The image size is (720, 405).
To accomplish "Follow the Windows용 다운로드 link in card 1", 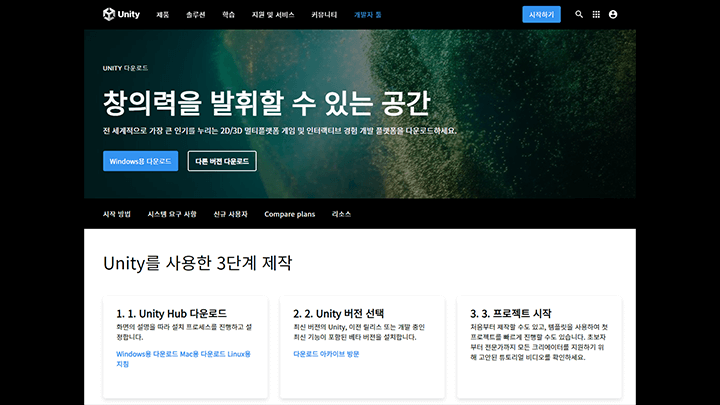I will tap(146, 354).
